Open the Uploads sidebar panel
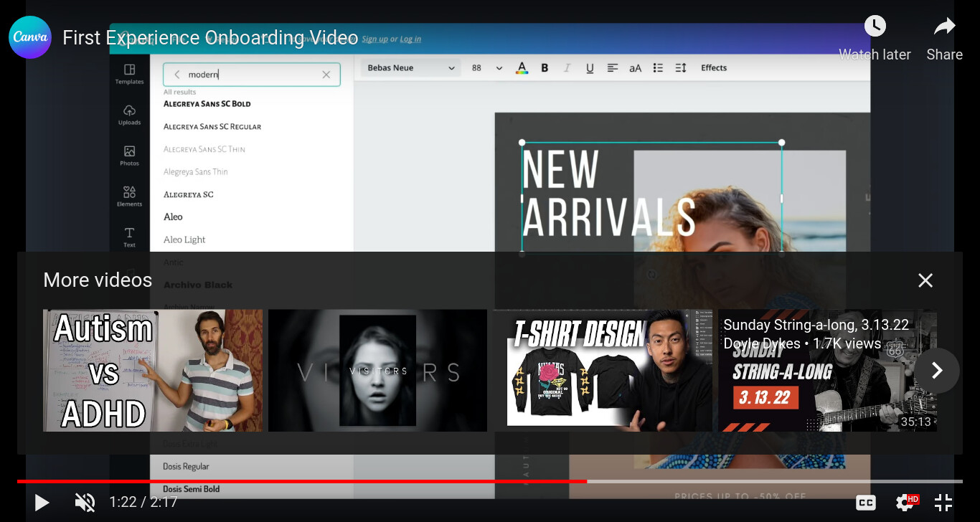 click(x=129, y=115)
